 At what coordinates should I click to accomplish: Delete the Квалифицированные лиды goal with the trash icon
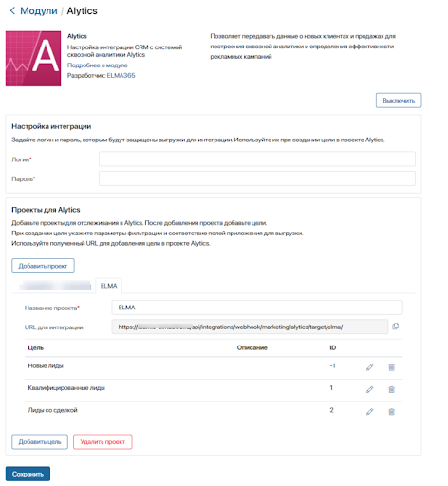click(x=391, y=389)
